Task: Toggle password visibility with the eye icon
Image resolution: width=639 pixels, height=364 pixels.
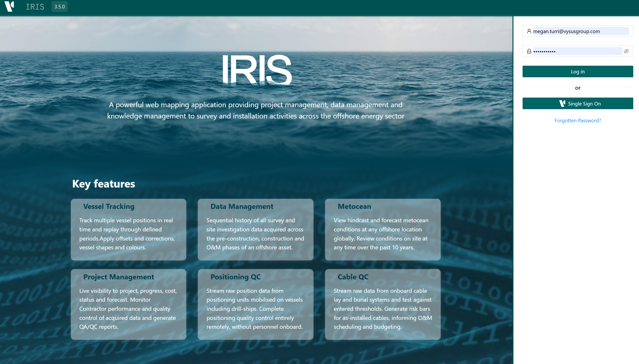Action: coord(626,51)
